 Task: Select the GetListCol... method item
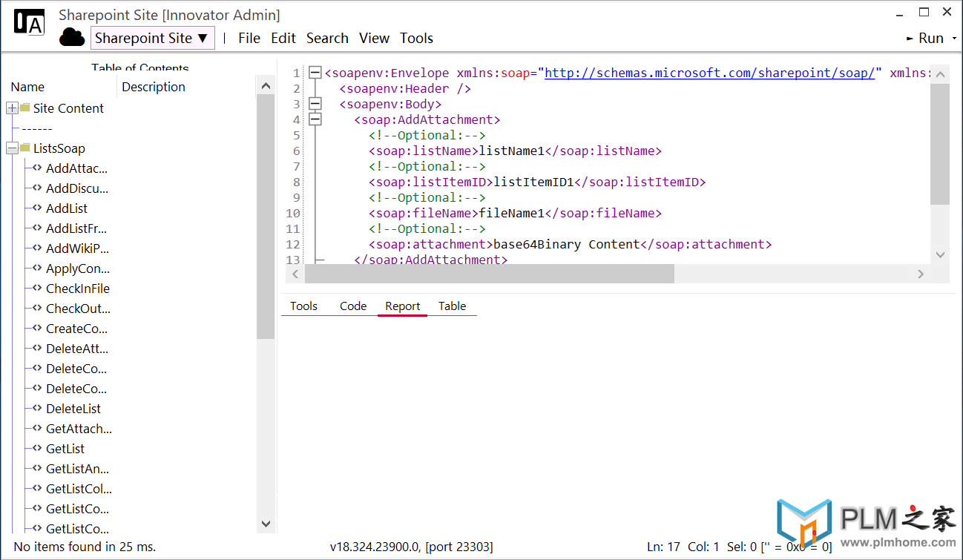click(x=79, y=489)
